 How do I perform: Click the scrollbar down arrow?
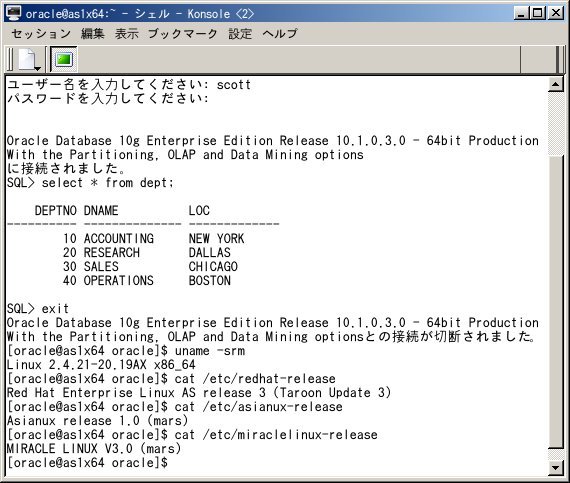(x=555, y=467)
